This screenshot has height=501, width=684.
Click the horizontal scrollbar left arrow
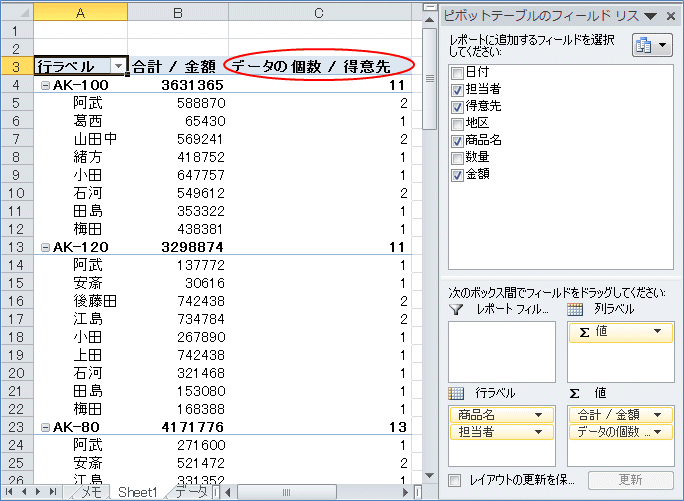(228, 492)
